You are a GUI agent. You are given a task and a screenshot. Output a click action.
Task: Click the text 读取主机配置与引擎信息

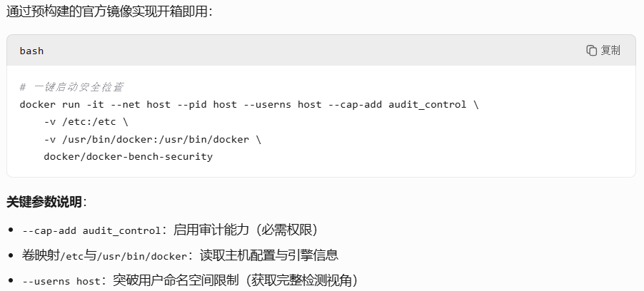pos(269,255)
